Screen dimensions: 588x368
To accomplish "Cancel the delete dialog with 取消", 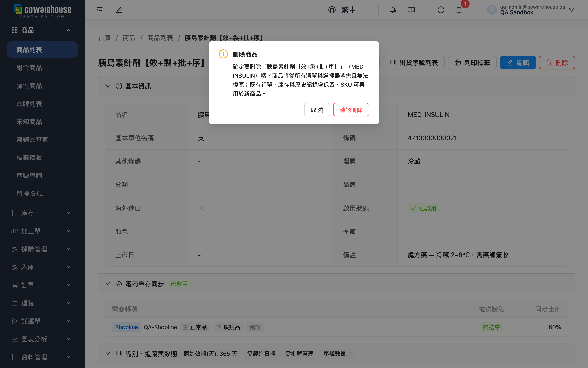I will 317,110.
